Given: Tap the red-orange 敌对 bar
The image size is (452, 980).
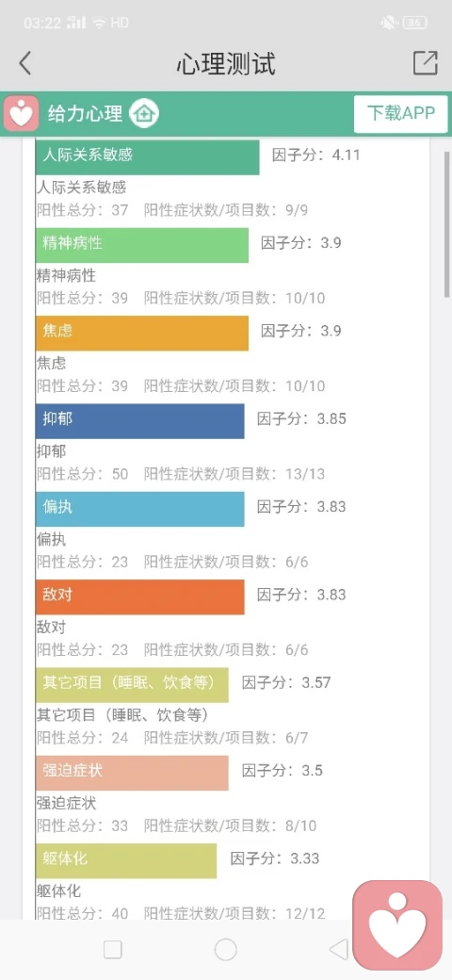Looking at the screenshot, I should [x=140, y=596].
